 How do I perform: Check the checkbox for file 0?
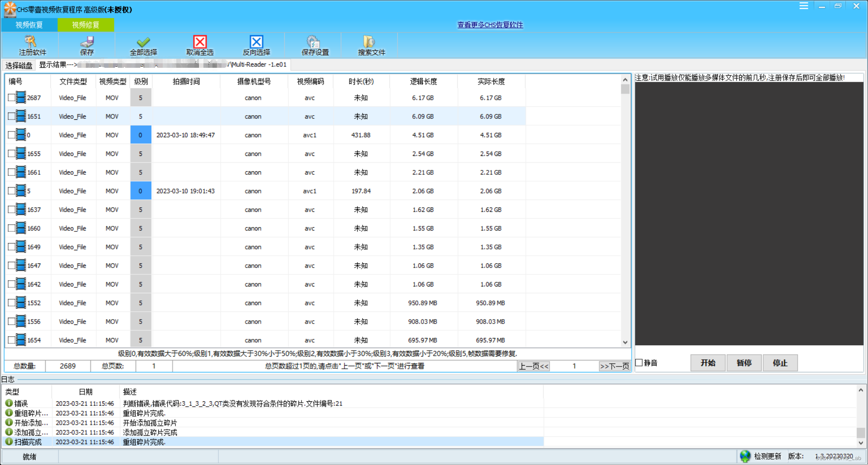11,135
